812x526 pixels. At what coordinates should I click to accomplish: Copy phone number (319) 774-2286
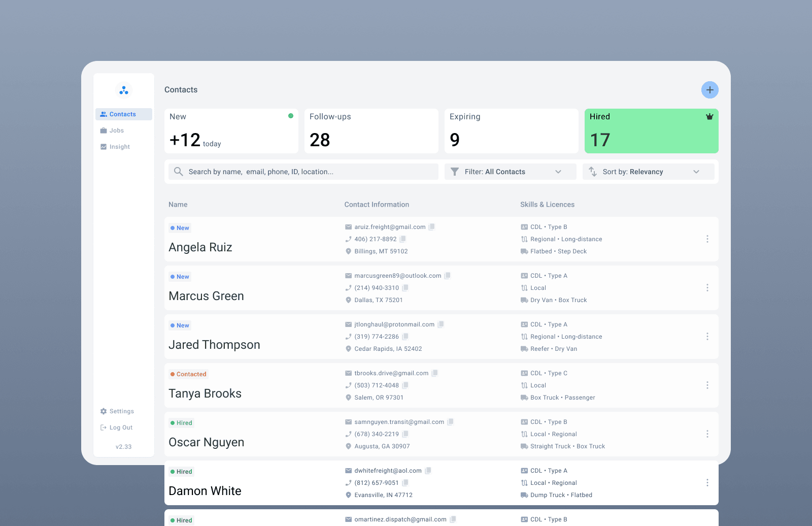click(x=405, y=337)
